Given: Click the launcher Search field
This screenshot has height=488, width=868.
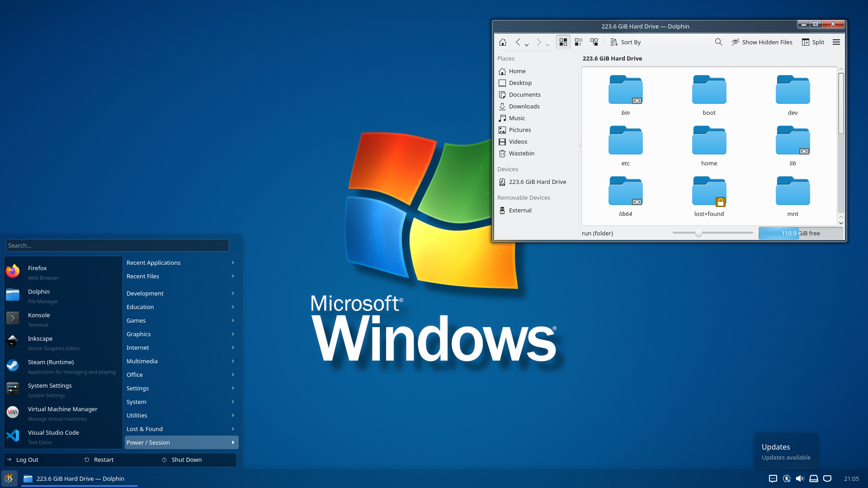Looking at the screenshot, I should [x=117, y=245].
